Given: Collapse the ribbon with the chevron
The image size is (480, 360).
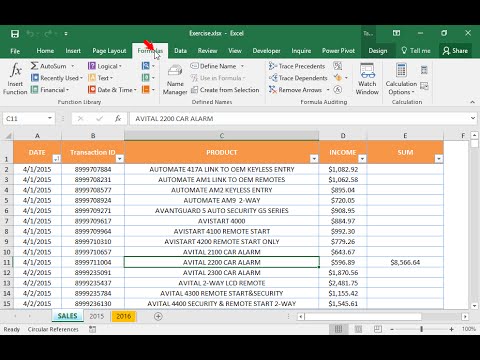Looking at the screenshot, I should pyautogui.click(x=472, y=102).
